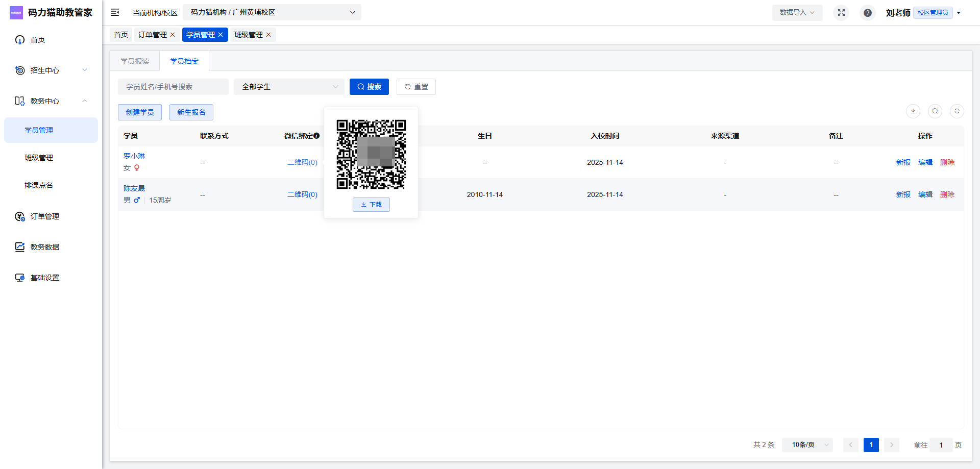Click the circular search icon above table
Screen dimensions: 980x469
(935, 111)
